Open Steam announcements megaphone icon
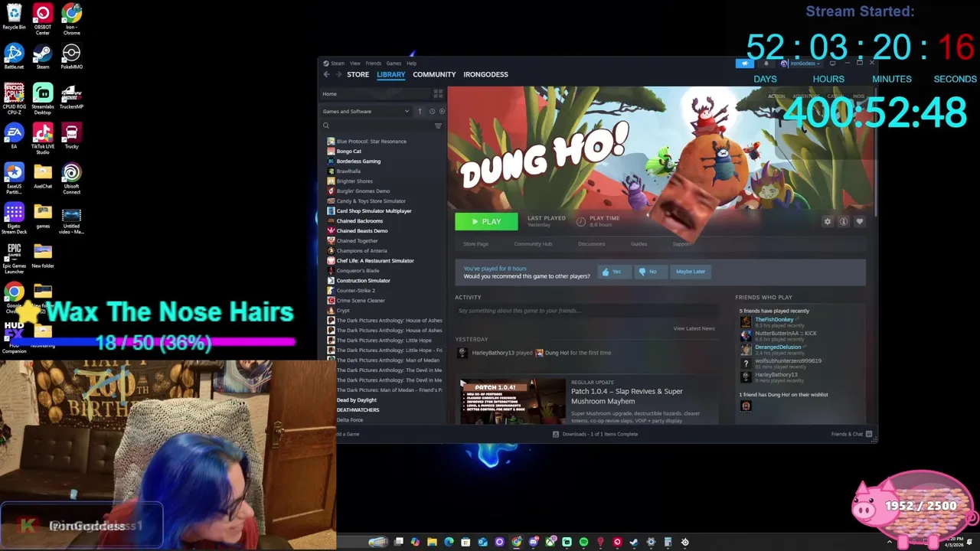The height and width of the screenshot is (551, 980). click(745, 64)
